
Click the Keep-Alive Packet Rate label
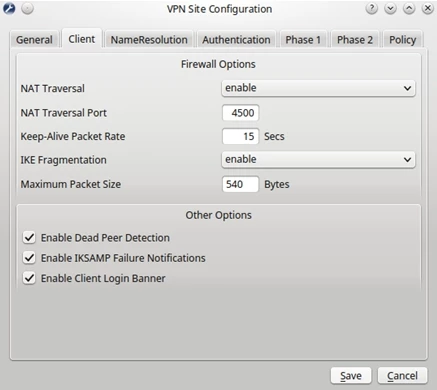click(x=73, y=136)
